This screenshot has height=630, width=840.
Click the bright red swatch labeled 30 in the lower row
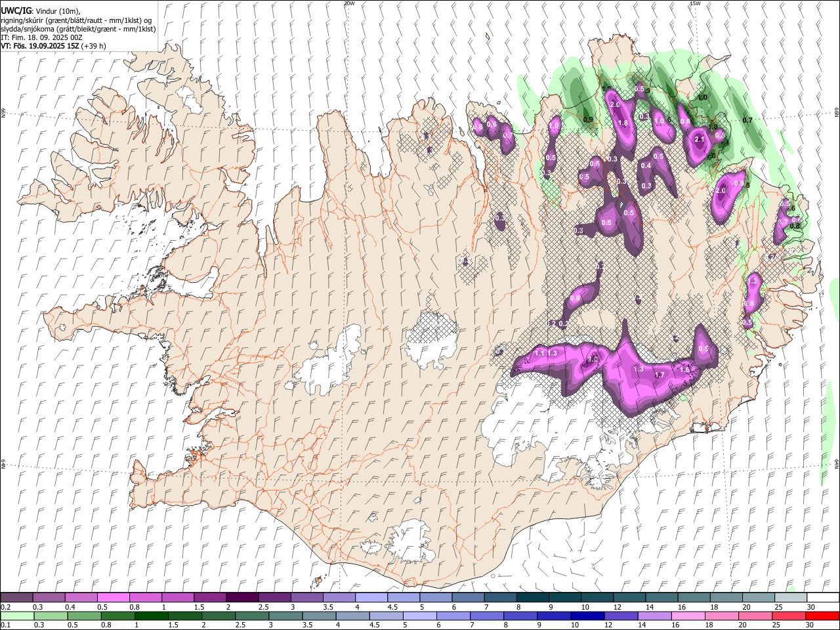click(x=822, y=616)
